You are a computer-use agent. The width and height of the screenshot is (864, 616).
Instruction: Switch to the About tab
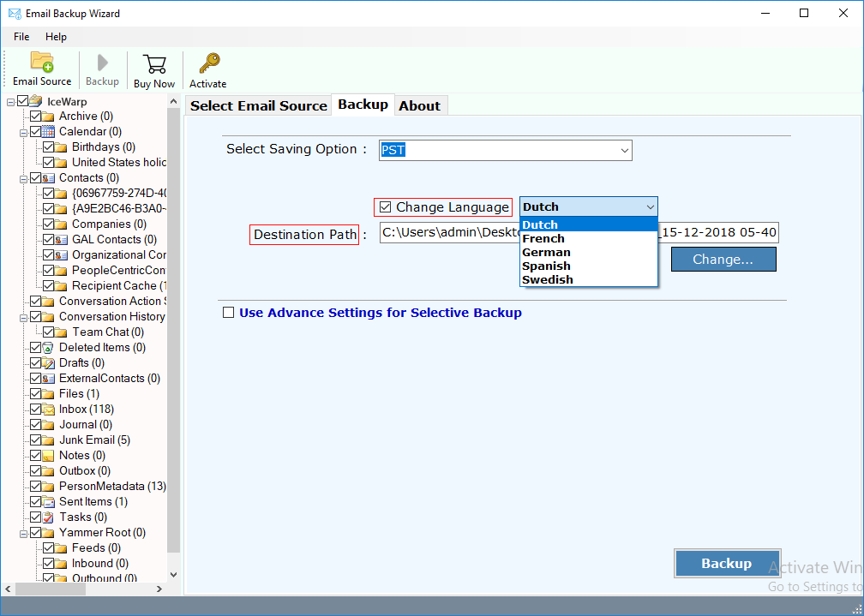[420, 105]
